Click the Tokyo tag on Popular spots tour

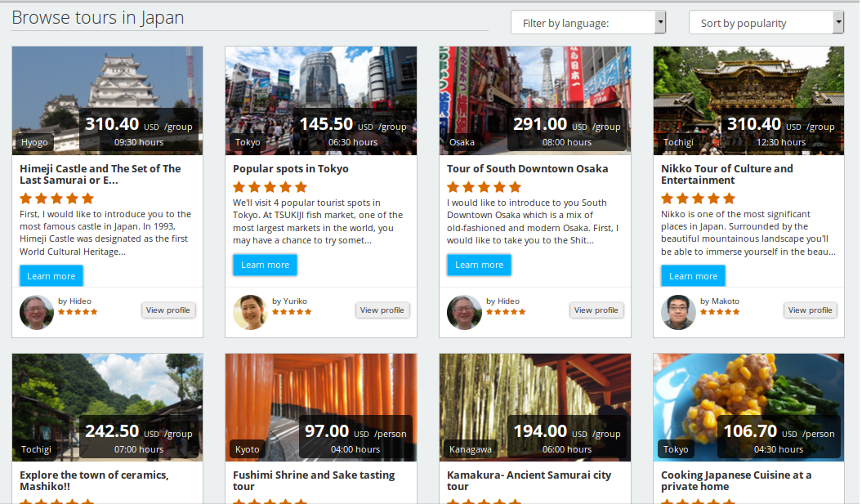coord(248,142)
